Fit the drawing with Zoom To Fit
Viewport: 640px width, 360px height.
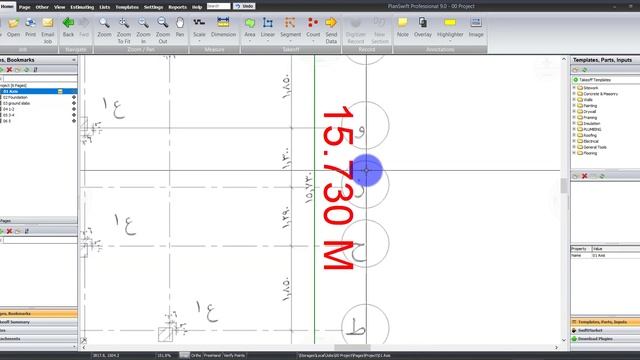click(x=124, y=30)
